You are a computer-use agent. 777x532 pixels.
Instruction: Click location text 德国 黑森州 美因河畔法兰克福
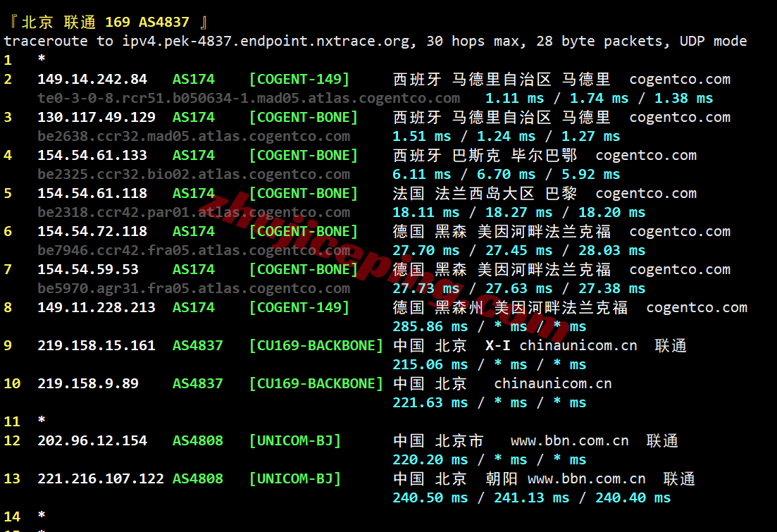tap(511, 308)
